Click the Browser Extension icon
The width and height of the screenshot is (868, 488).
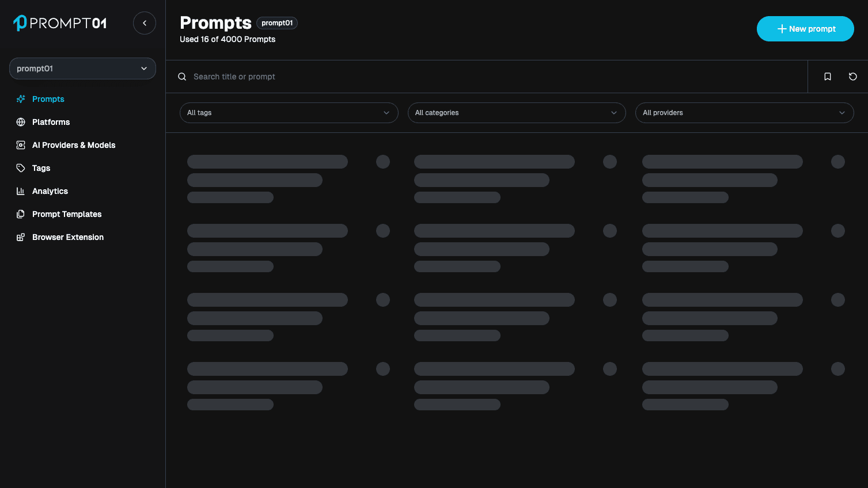tap(21, 237)
